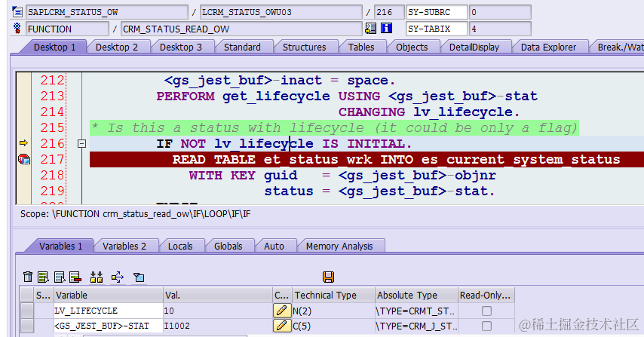Viewport: 644px width, 337px height.
Task: Click the trash icon in the variables toolbar
Action: [x=27, y=277]
